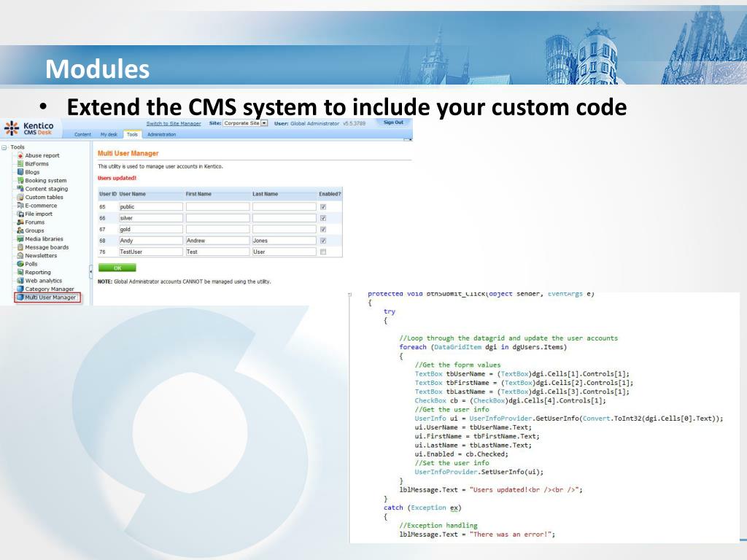The image size is (747, 560).
Task: Switch to the My desk tab
Action: click(109, 134)
